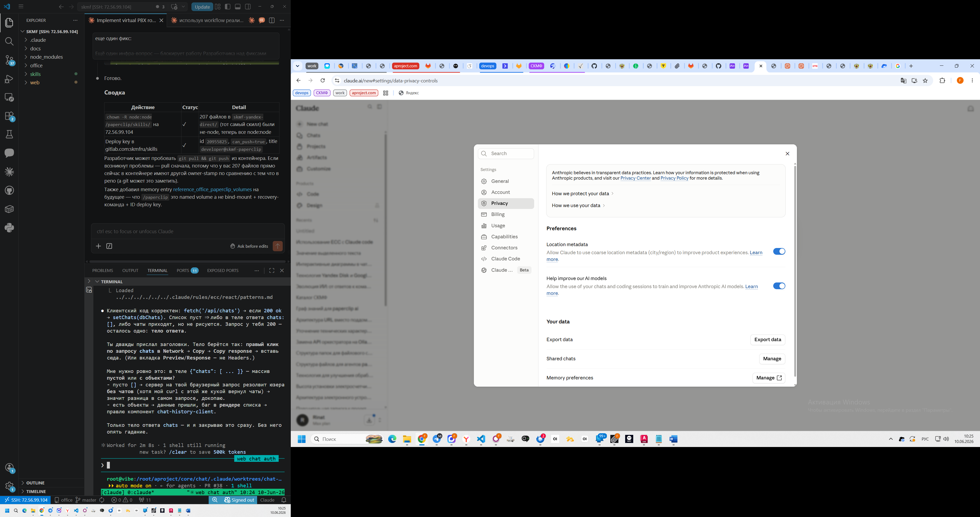
Task: Toggle VS Code secondary side bar
Action: pyautogui.click(x=248, y=6)
